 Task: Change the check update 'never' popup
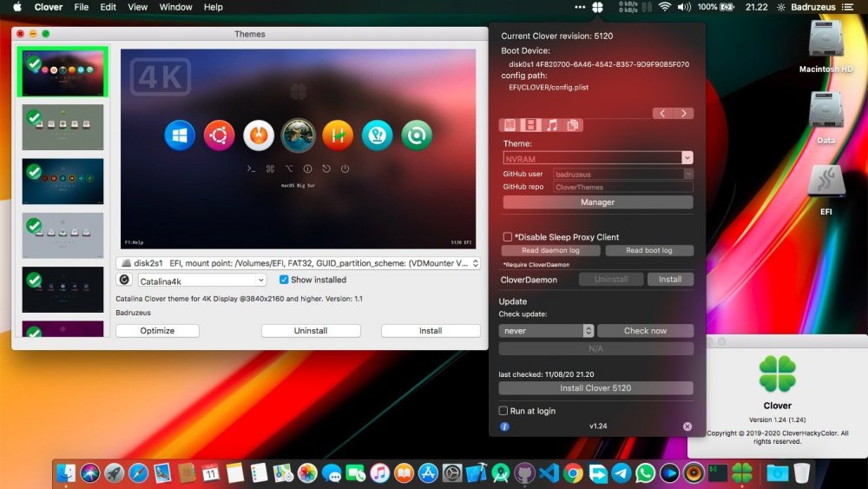[546, 331]
